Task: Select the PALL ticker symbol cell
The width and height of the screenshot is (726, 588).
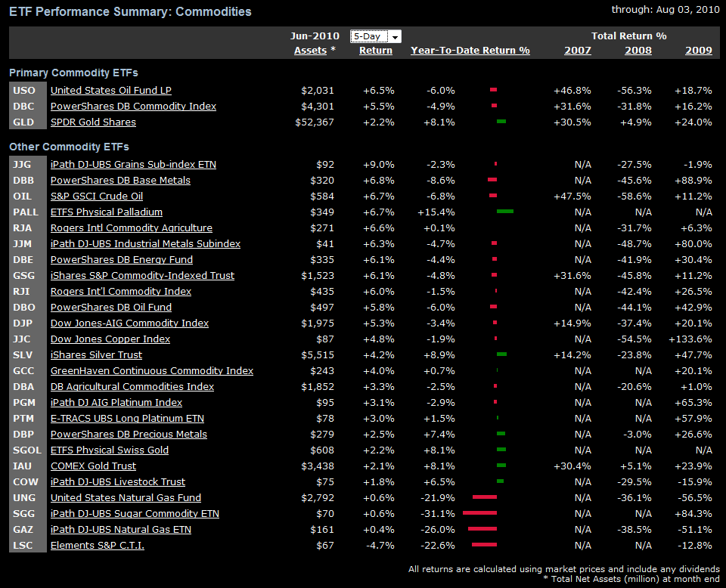Action: pos(28,212)
